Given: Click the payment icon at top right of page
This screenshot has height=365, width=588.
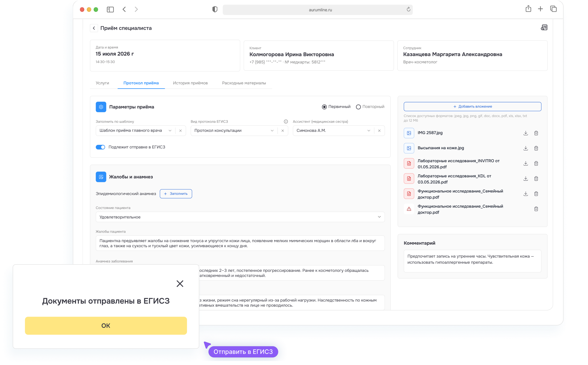Looking at the screenshot, I should click(x=544, y=27).
